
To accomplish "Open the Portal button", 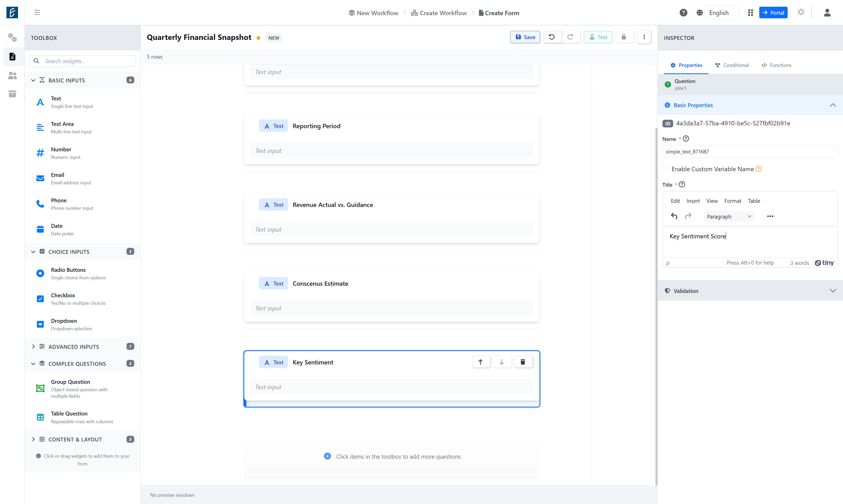I will pyautogui.click(x=773, y=13).
